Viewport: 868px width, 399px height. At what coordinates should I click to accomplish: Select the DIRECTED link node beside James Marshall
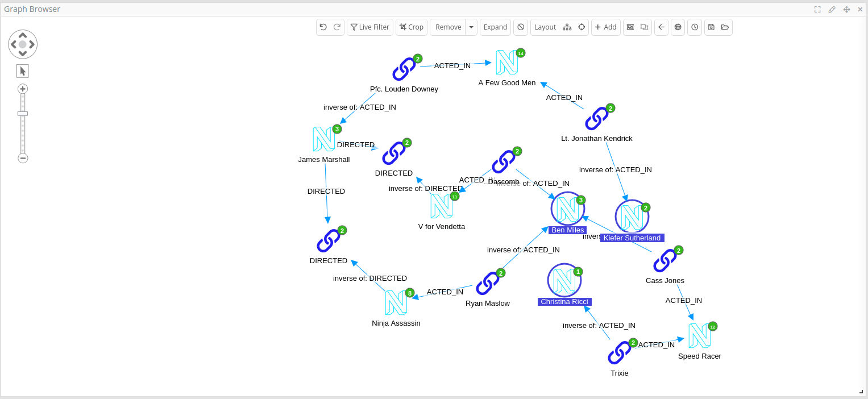(x=394, y=153)
